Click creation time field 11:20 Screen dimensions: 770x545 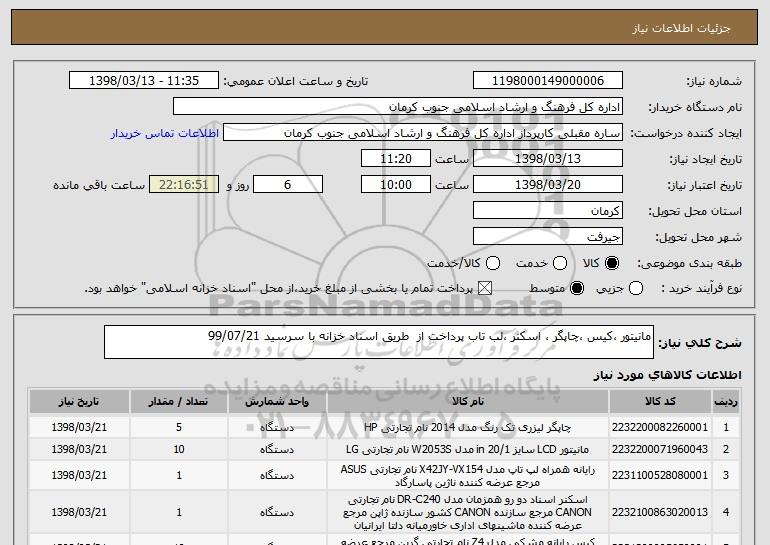tap(396, 159)
